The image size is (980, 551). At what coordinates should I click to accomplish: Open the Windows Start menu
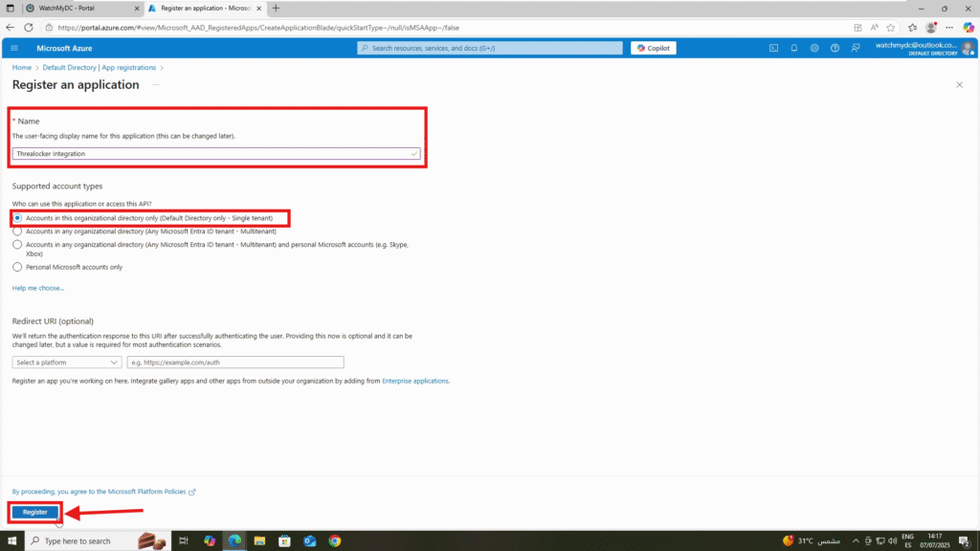click(x=11, y=541)
